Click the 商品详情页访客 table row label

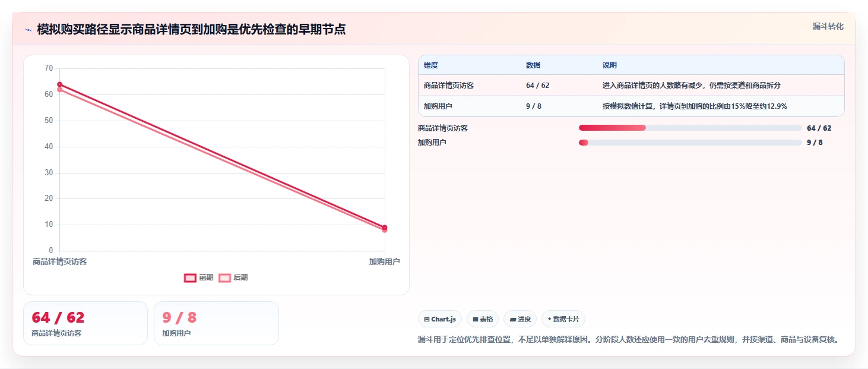tap(449, 86)
